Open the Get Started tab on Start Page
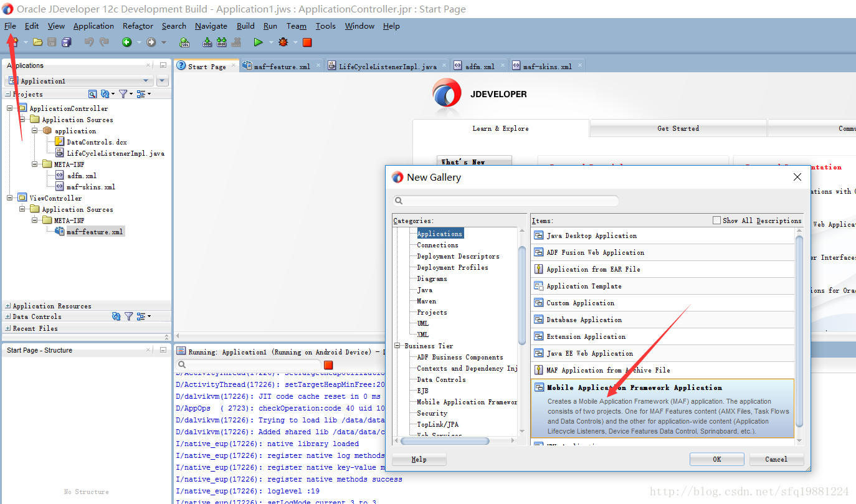Viewport: 856px width, 504px height. pos(678,128)
